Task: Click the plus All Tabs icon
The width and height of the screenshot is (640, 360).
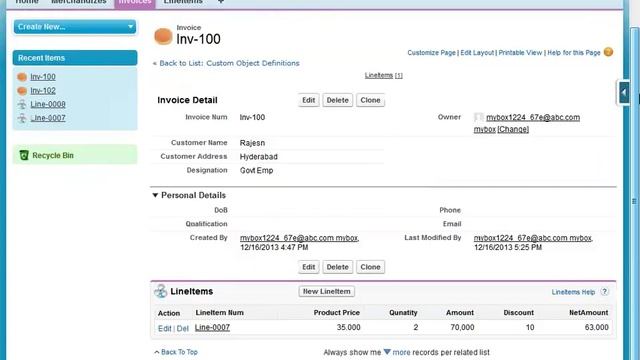Action: 221,2
